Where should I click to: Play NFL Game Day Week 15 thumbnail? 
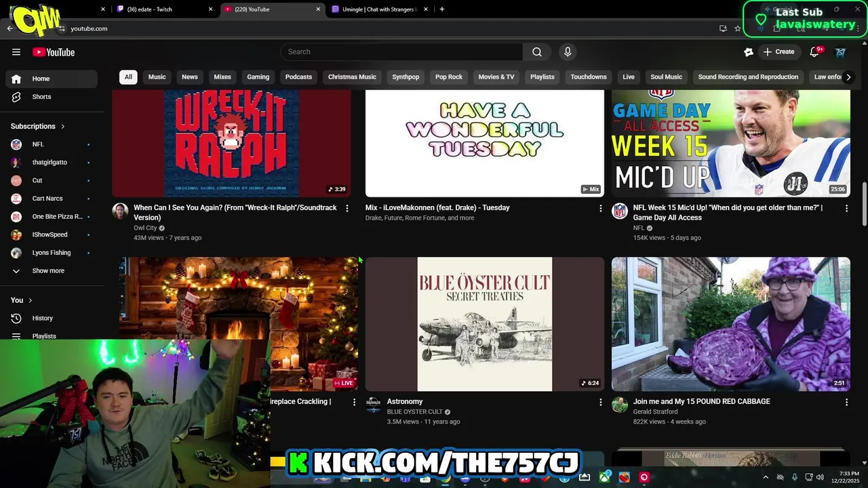point(731,144)
